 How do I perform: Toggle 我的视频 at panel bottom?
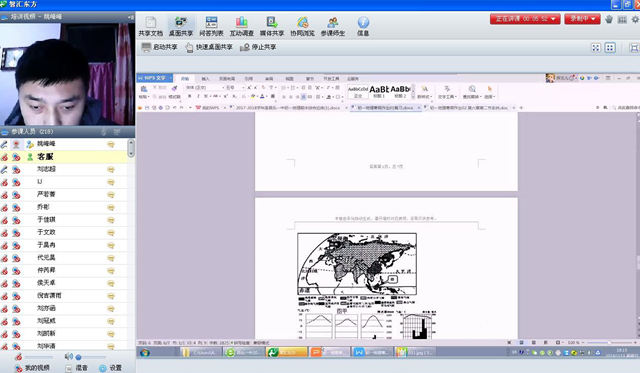(33, 368)
